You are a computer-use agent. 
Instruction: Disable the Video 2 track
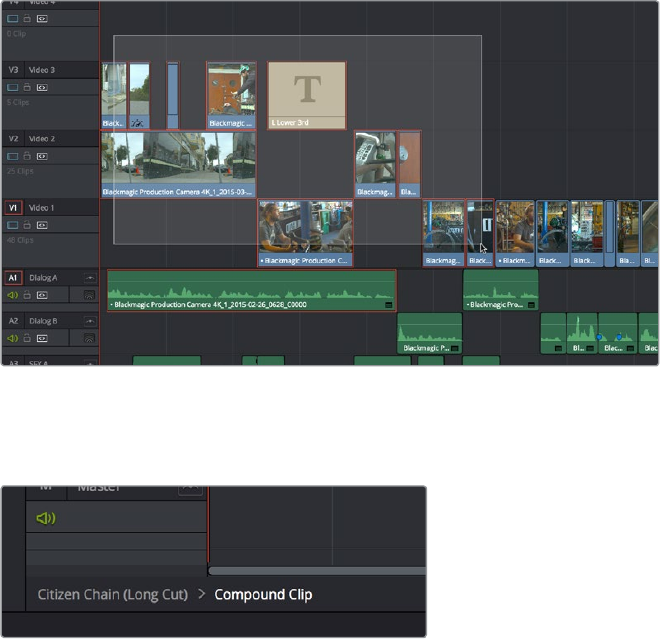(x=13, y=156)
